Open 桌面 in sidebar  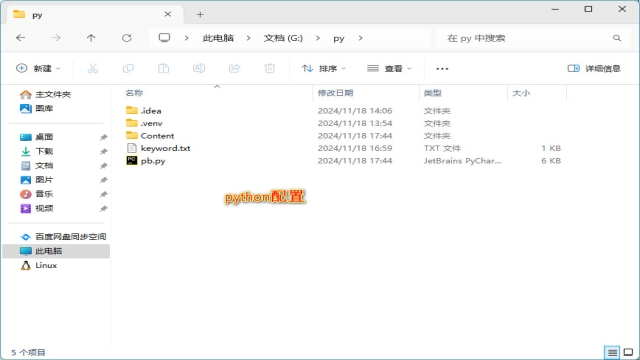click(44, 137)
